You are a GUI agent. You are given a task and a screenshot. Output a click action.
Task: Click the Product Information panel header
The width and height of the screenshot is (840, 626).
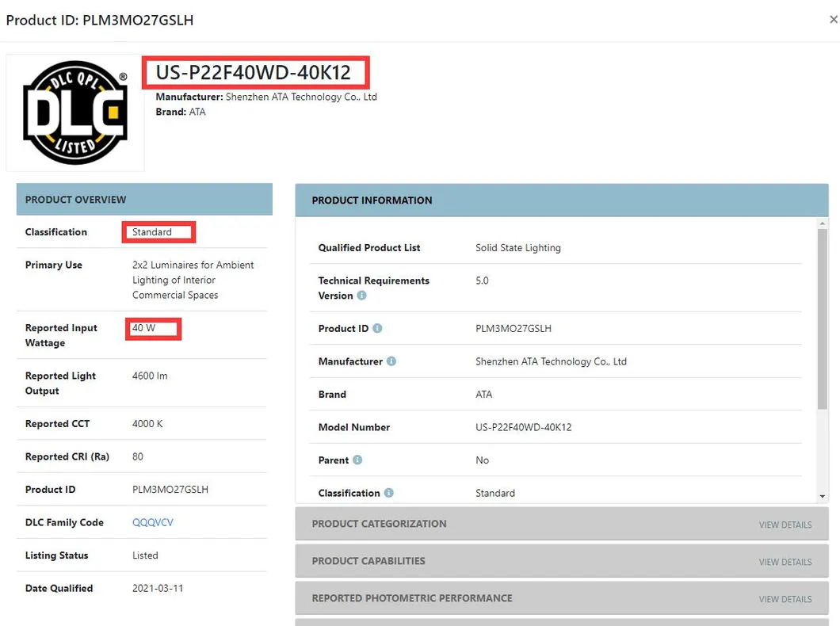561,200
